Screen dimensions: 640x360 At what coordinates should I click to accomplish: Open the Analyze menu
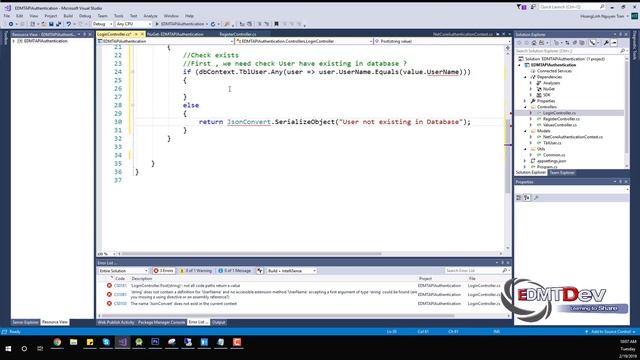[x=150, y=16]
